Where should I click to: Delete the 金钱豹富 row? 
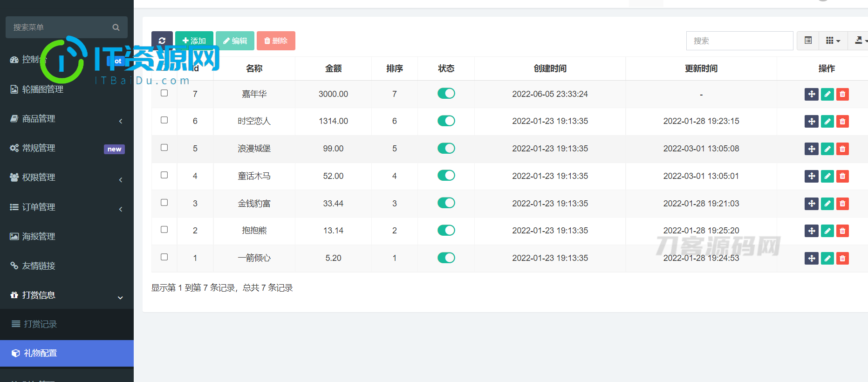(842, 204)
